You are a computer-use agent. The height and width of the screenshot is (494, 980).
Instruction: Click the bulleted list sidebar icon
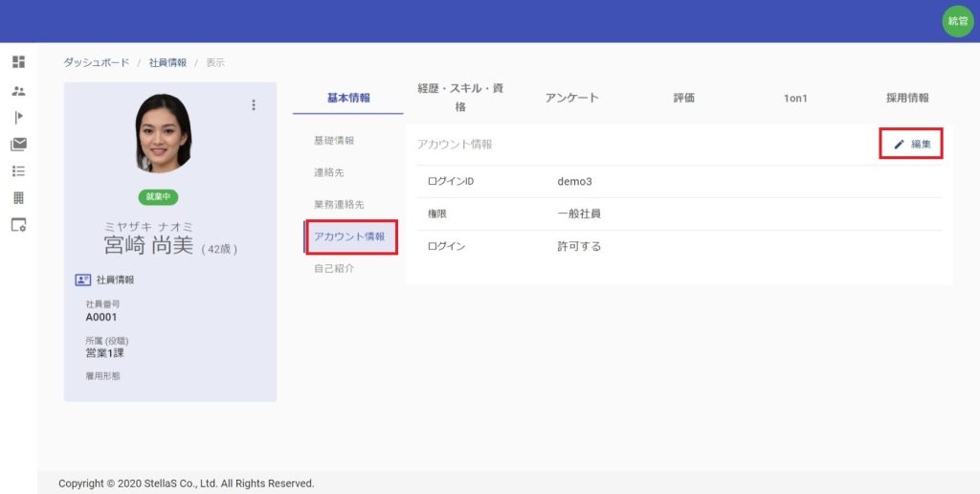[x=18, y=171]
